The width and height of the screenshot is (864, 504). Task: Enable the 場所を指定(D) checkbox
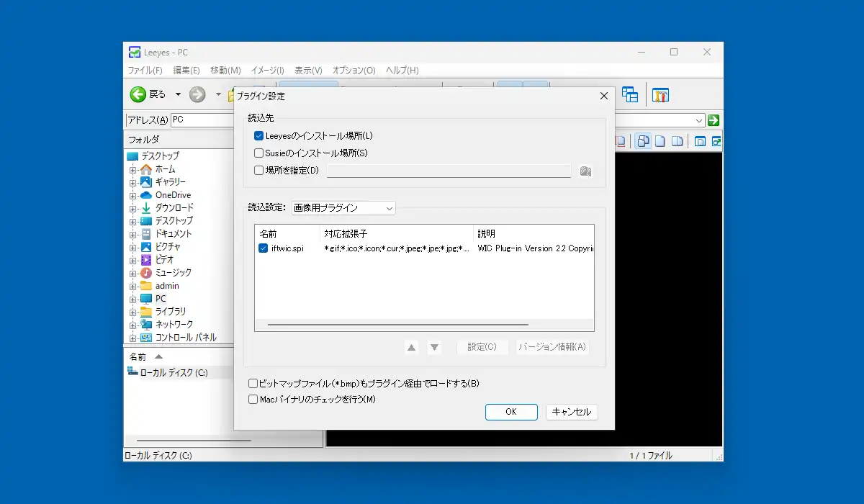[258, 171]
